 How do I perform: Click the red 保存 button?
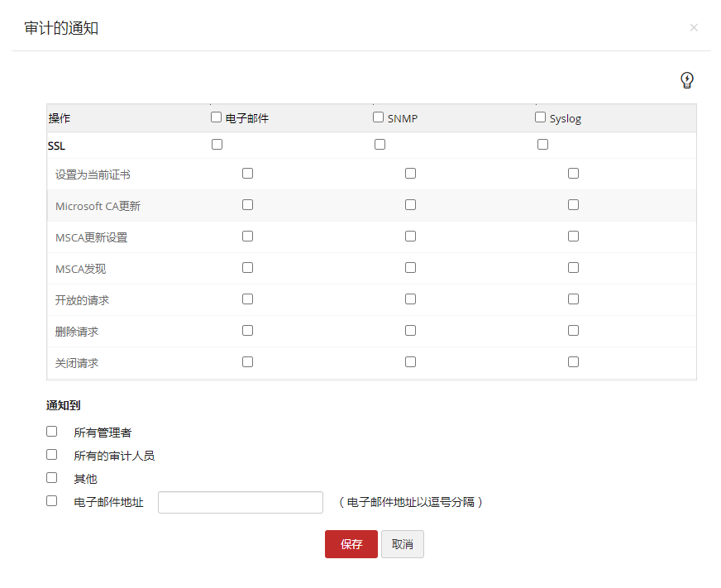coord(351,544)
